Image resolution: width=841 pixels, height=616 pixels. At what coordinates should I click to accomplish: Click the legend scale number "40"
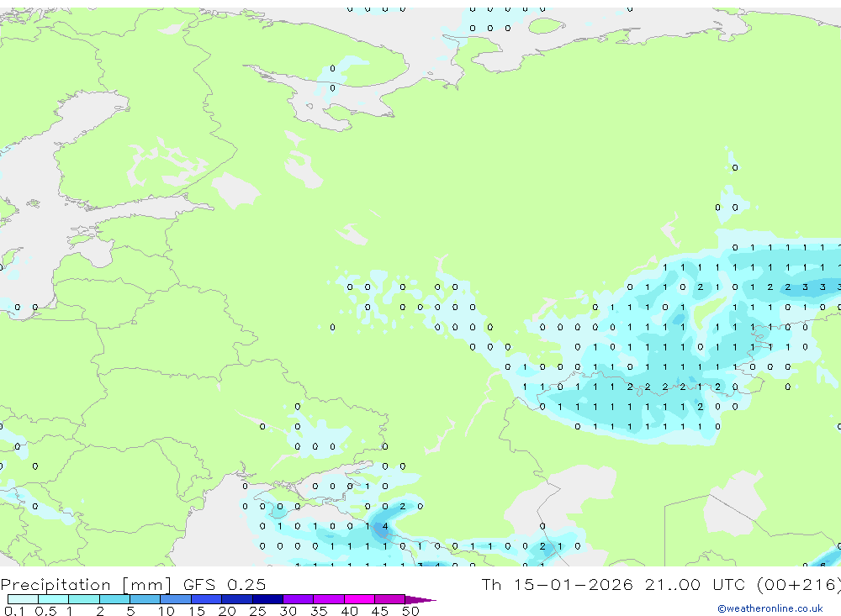pyautogui.click(x=350, y=611)
